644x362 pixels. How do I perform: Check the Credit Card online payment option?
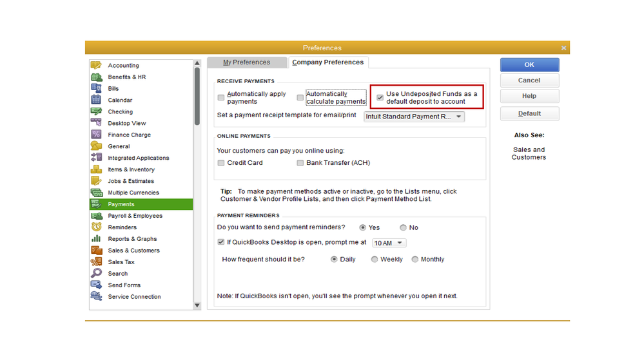point(221,163)
